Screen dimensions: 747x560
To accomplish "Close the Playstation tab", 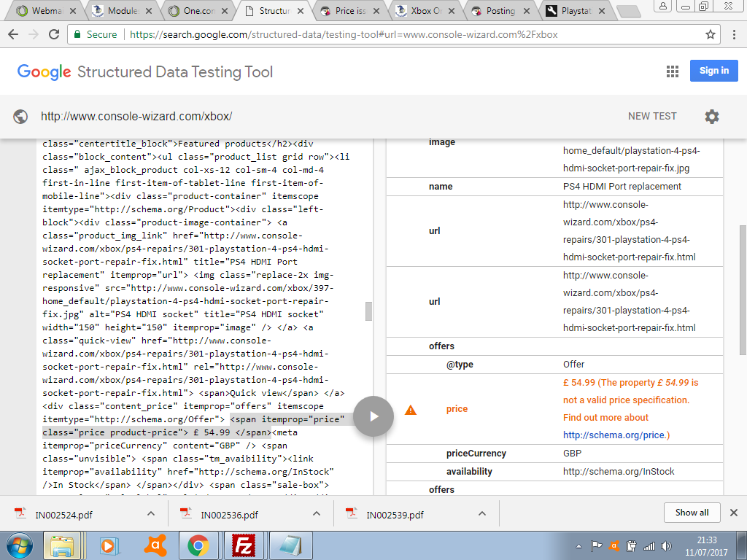I will pyautogui.click(x=602, y=10).
